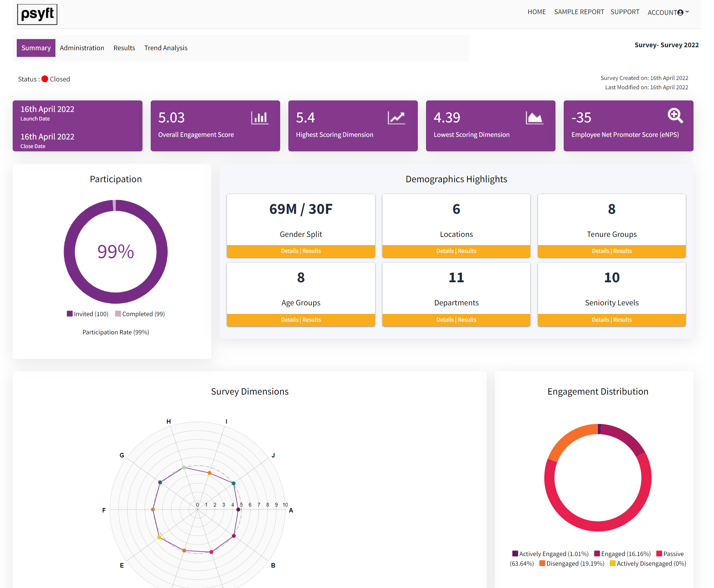The height and width of the screenshot is (588, 714).
Task: Toggle the Completed (99) legend entry
Action: click(x=140, y=314)
